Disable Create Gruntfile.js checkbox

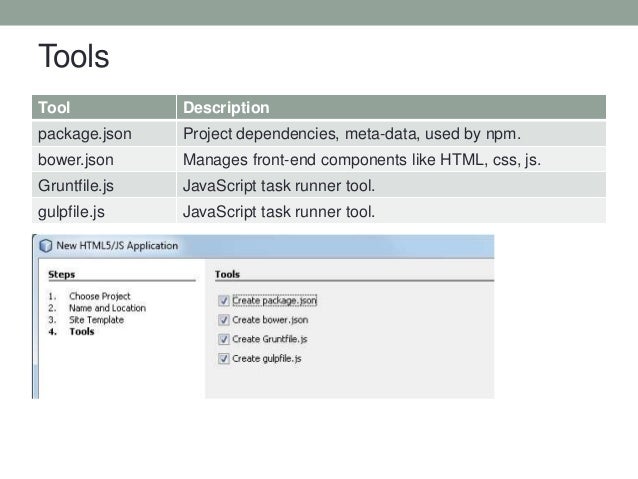224,339
